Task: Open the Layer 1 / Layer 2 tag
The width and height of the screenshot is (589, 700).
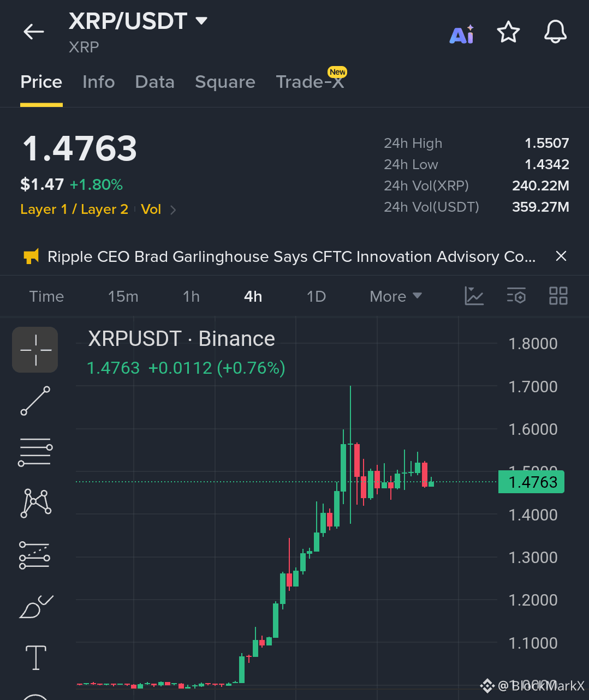Action: [x=74, y=210]
